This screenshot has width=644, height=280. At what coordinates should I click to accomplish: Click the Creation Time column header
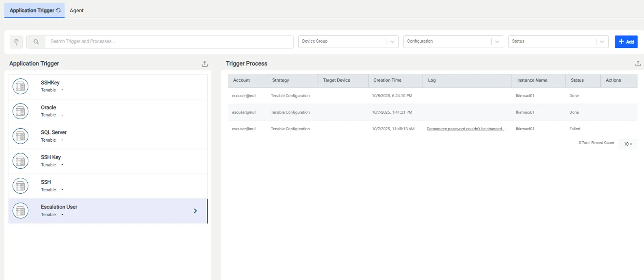click(395, 80)
